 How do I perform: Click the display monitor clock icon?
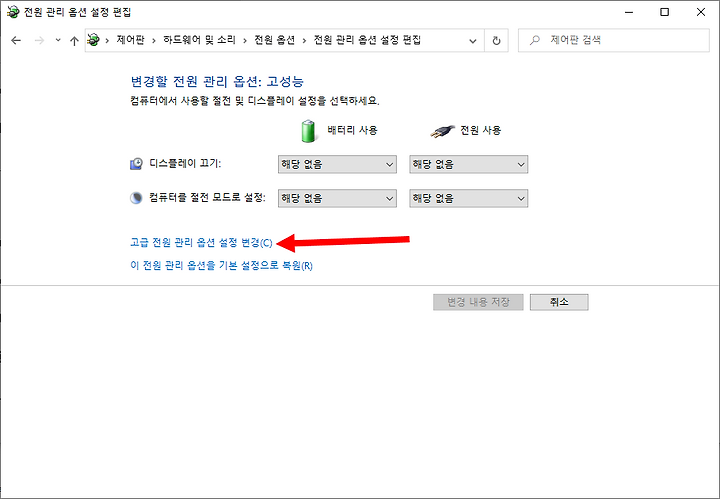tap(136, 163)
